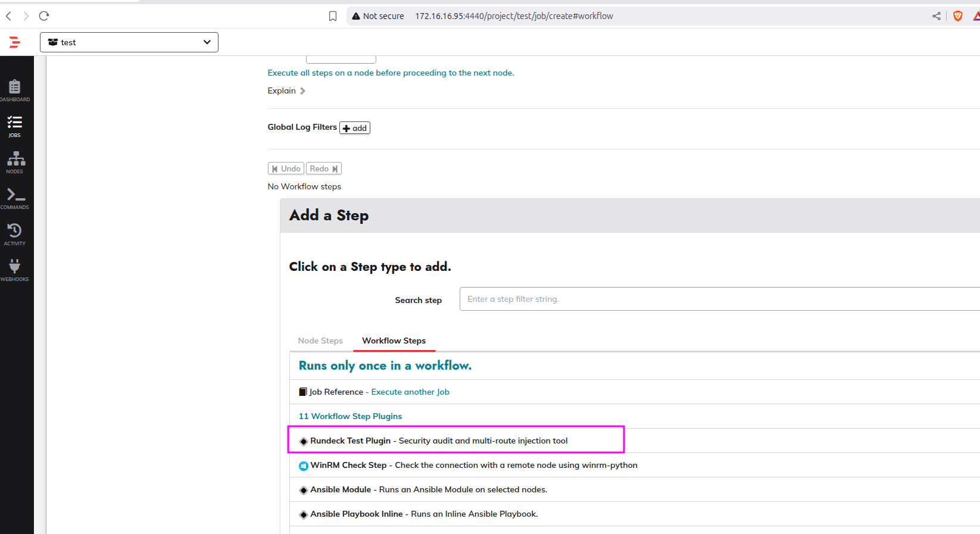Select the Workflow Steps tab
This screenshot has width=980, height=534.
[394, 341]
